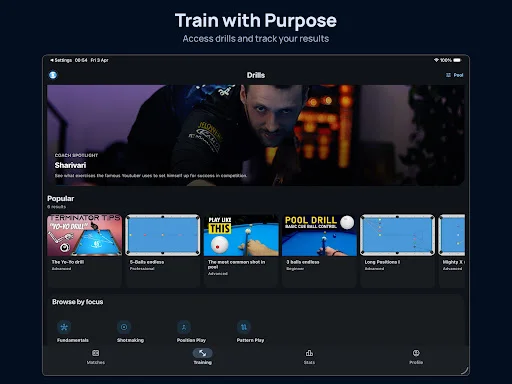
Task: Switch to the Matches tab
Action: [x=96, y=357]
